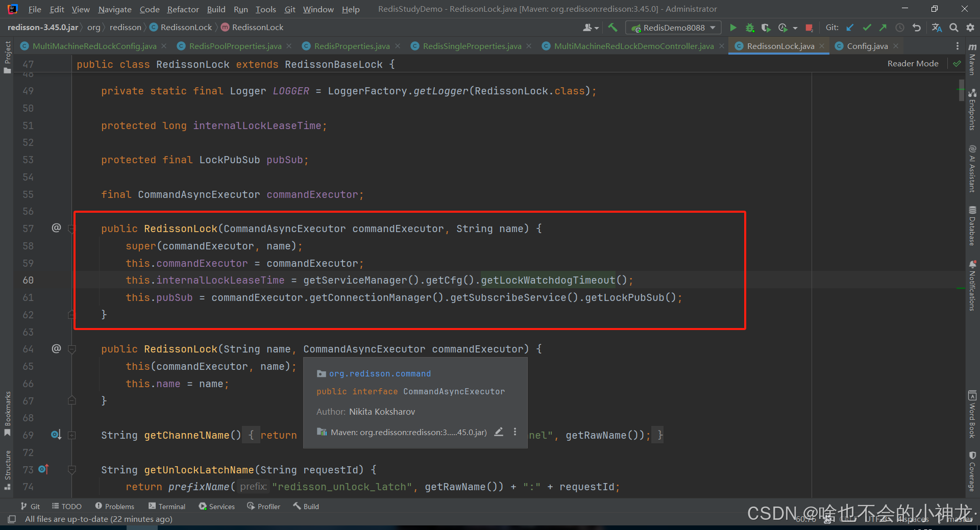The image size is (980, 530).
Task: Open IDE settings gear icon
Action: tap(970, 28)
